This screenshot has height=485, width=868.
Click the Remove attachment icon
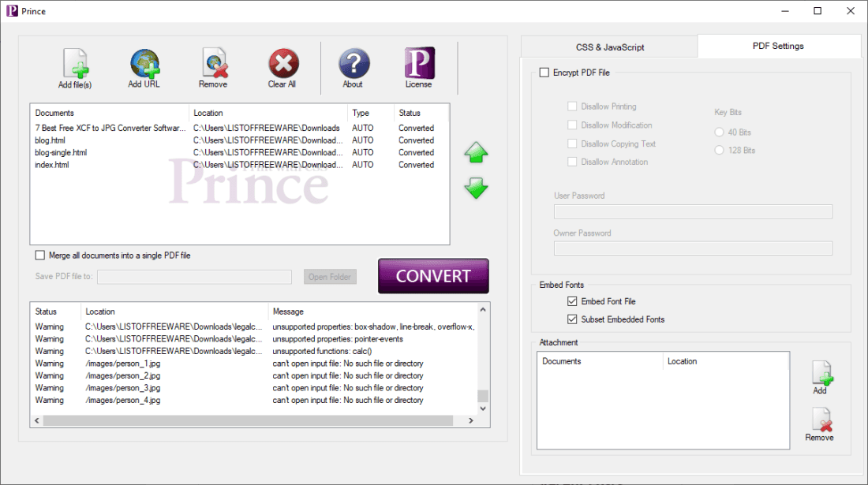tap(821, 420)
